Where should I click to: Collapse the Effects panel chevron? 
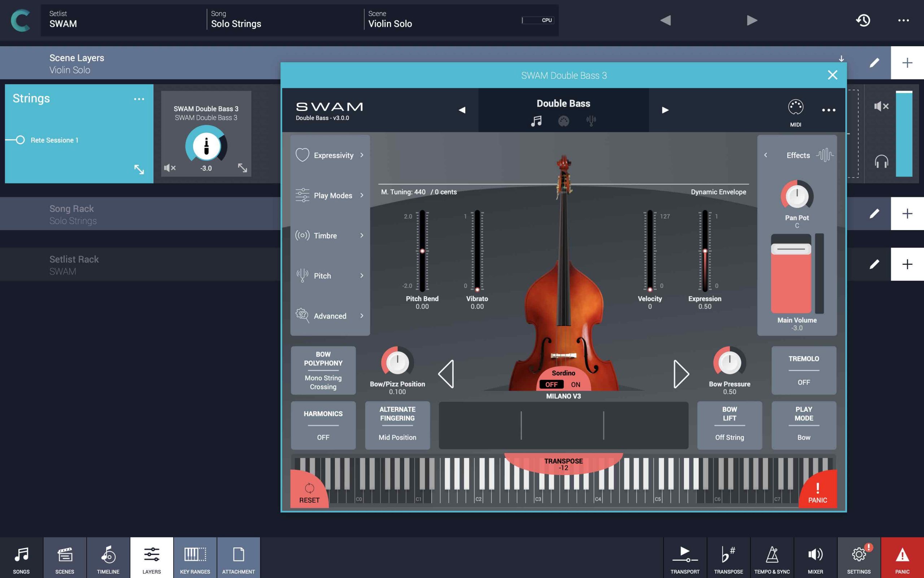(766, 155)
